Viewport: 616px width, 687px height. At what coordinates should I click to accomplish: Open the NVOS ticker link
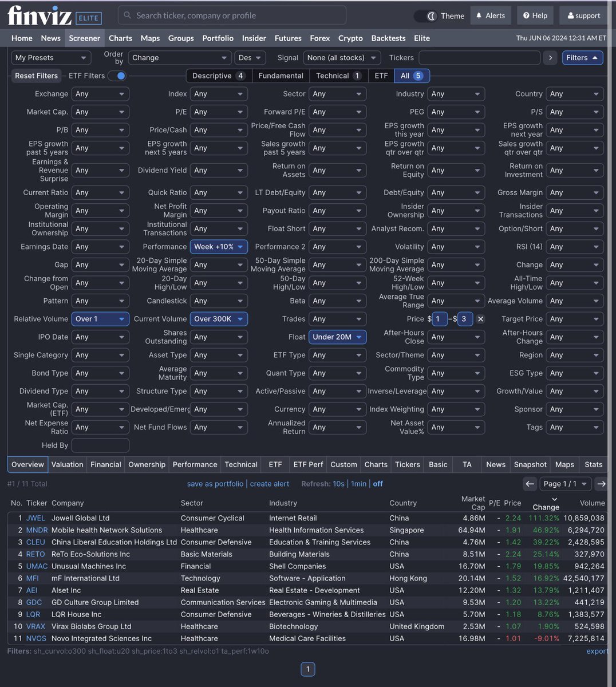pos(36,638)
